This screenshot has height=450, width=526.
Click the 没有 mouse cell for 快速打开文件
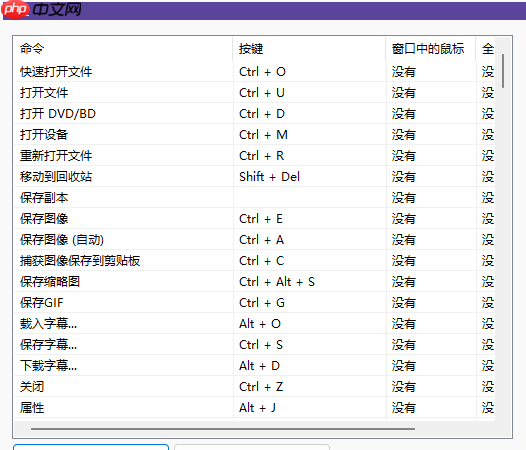[431, 71]
